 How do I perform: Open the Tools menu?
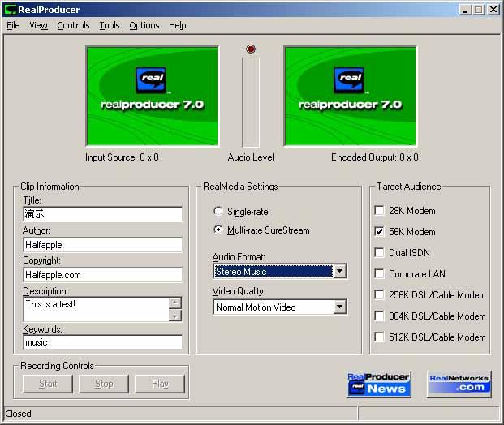pos(109,25)
